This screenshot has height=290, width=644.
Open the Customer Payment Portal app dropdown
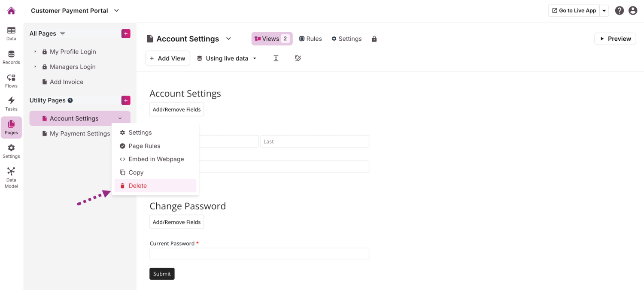(116, 11)
